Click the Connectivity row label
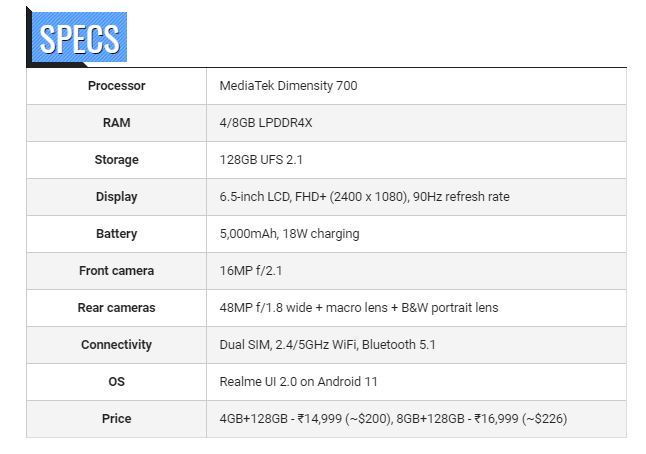 (116, 345)
